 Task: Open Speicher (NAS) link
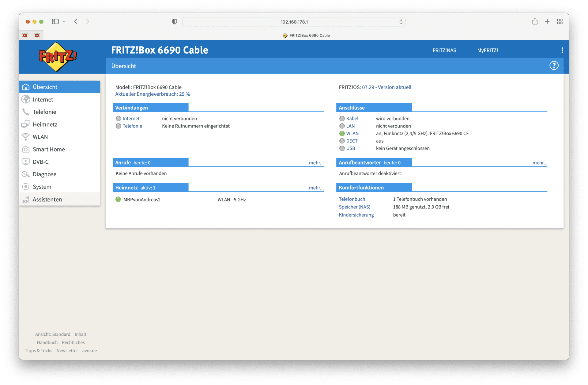(x=354, y=207)
